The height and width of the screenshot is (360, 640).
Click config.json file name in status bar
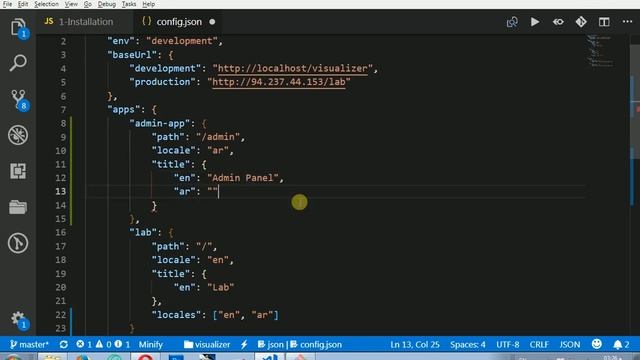[x=316, y=344]
